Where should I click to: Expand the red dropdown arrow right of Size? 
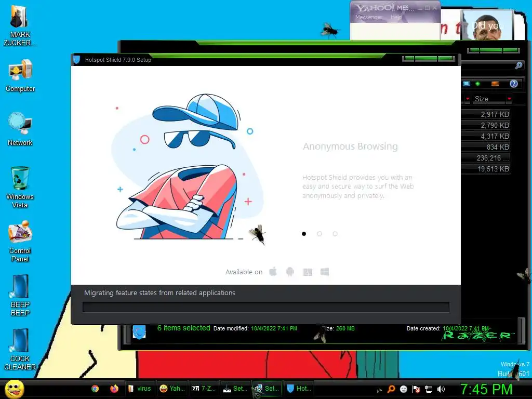509,99
